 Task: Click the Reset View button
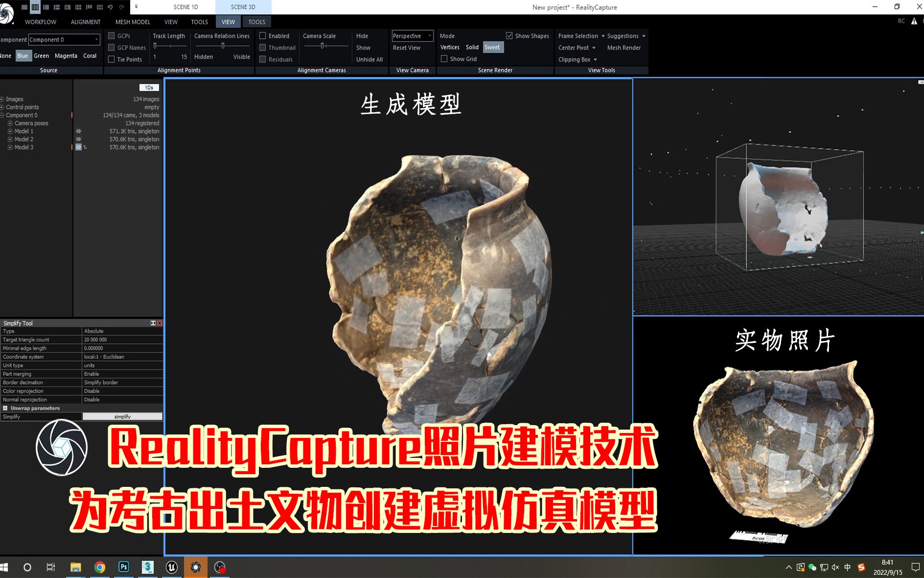(406, 48)
